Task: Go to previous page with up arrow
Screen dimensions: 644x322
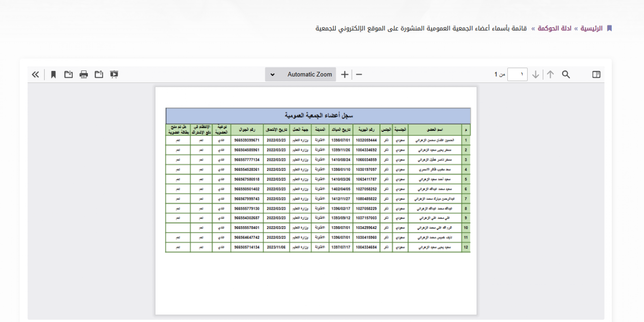Action: point(550,74)
